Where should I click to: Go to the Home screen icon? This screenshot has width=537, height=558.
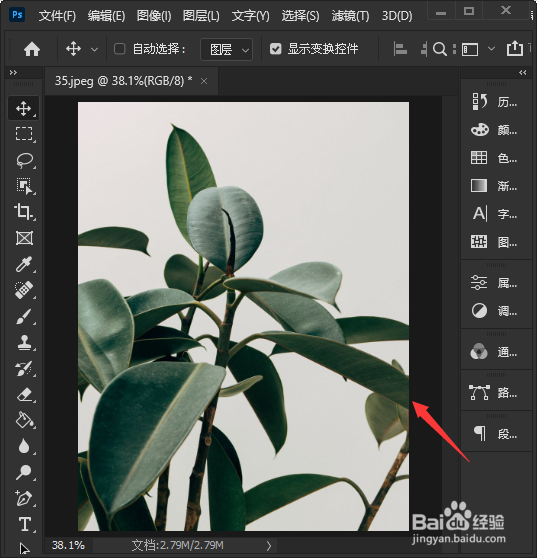tap(32, 49)
